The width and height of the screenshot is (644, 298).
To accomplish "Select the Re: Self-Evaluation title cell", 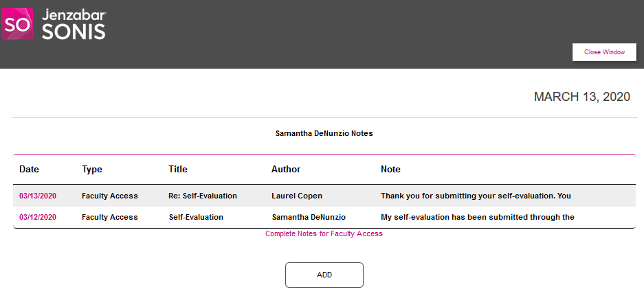I will pyautogui.click(x=203, y=196).
